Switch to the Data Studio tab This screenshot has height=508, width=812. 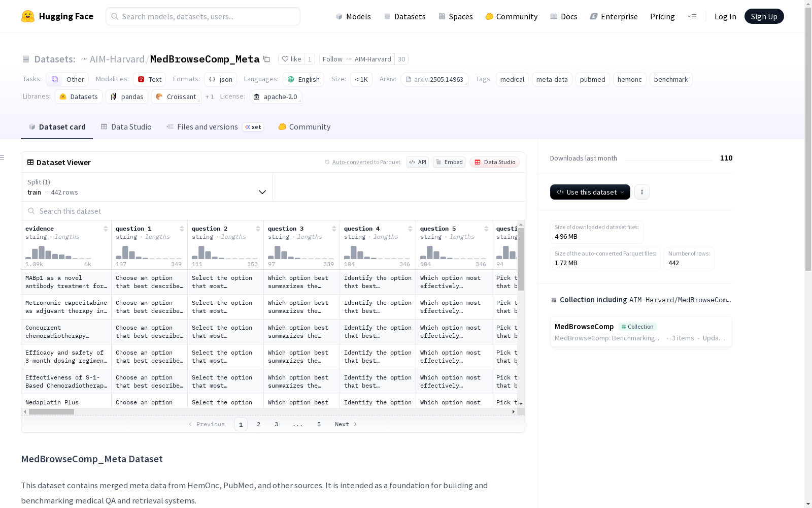click(126, 127)
